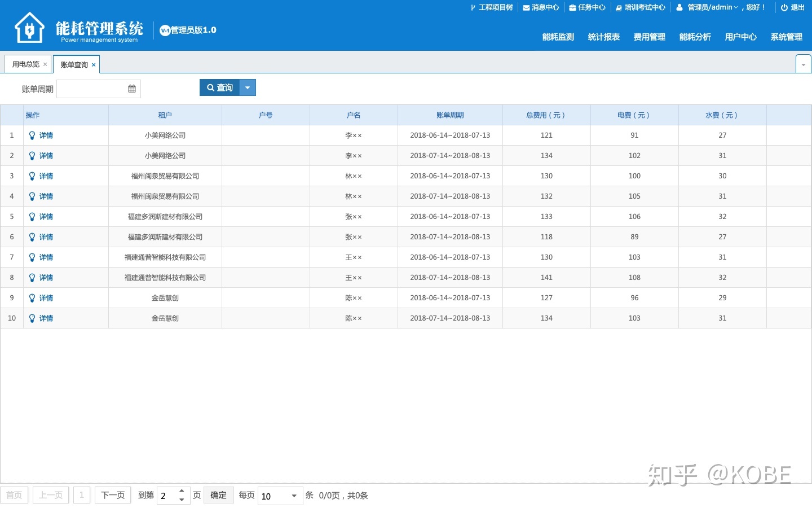Sort by 租户 column header

[x=165, y=115]
